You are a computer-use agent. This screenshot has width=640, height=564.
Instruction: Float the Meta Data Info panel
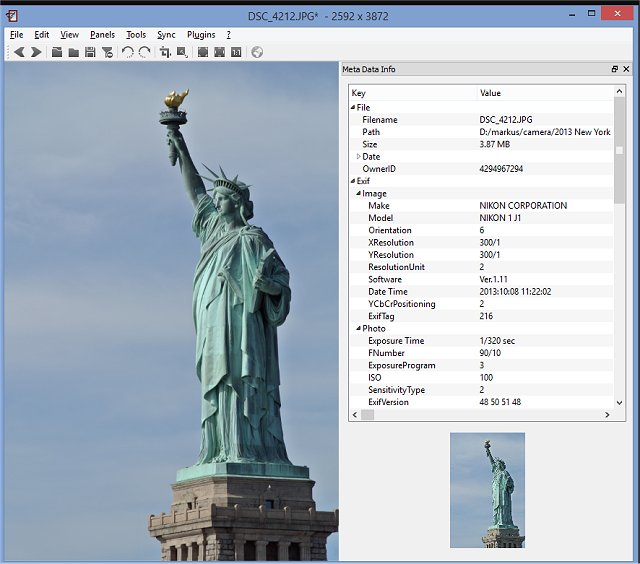pyautogui.click(x=615, y=69)
